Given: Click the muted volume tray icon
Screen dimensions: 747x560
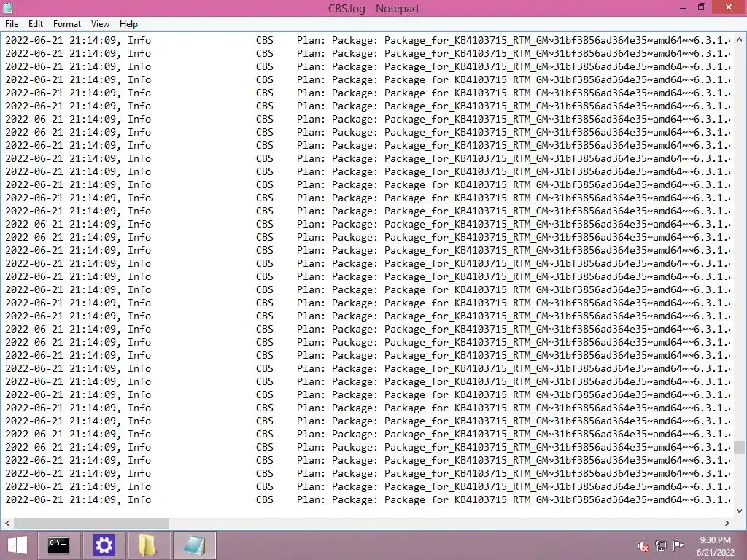Looking at the screenshot, I should [x=643, y=546].
